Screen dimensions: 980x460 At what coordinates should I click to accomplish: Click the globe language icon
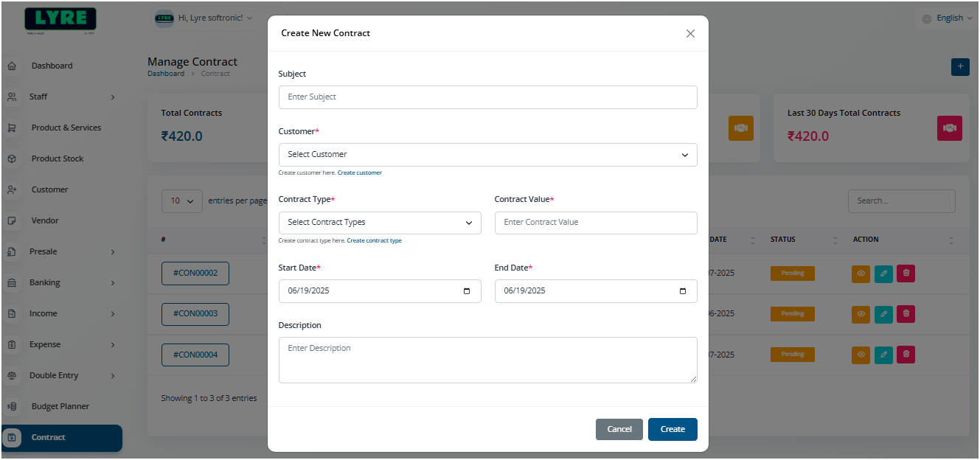pos(927,18)
